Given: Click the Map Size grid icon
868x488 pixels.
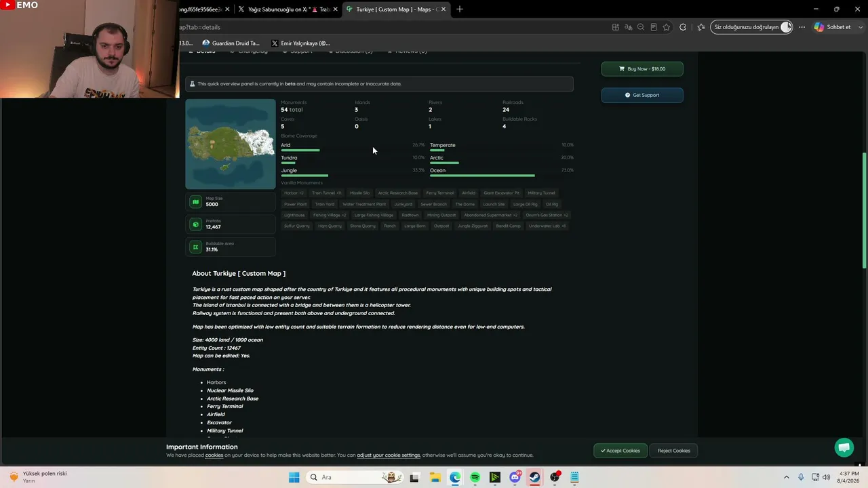Looking at the screenshot, I should click(196, 201).
